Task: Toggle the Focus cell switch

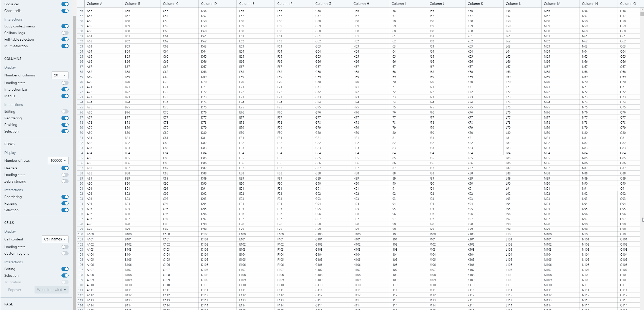Action: click(x=65, y=4)
